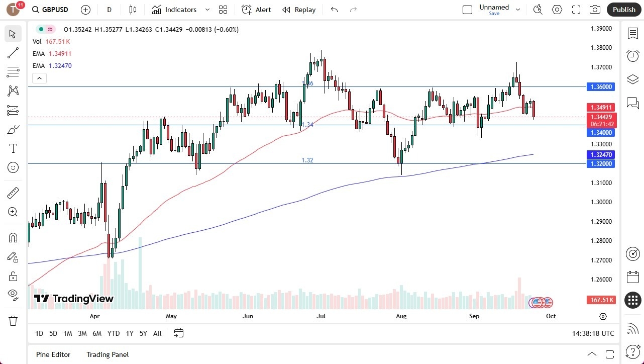This screenshot has width=644, height=364.
Task: Toggle magnet mode in the drawing toolbar
Action: click(x=13, y=237)
